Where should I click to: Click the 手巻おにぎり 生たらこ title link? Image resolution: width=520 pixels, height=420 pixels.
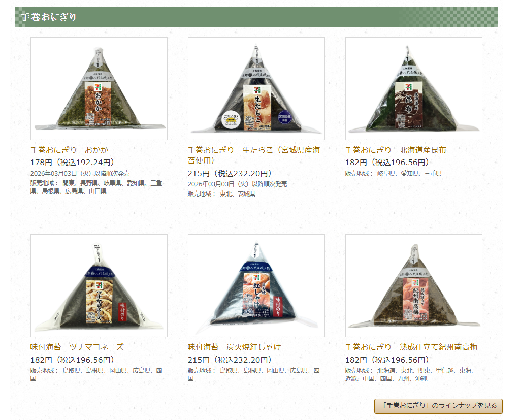[254, 155]
